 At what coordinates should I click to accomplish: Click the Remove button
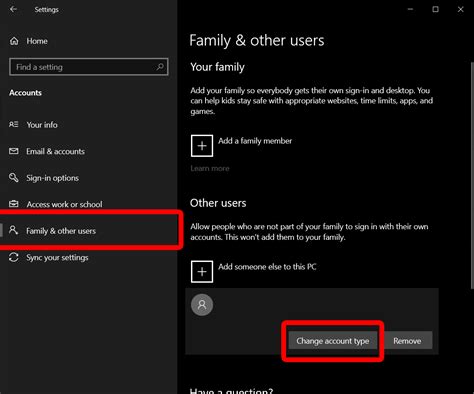[x=407, y=341]
